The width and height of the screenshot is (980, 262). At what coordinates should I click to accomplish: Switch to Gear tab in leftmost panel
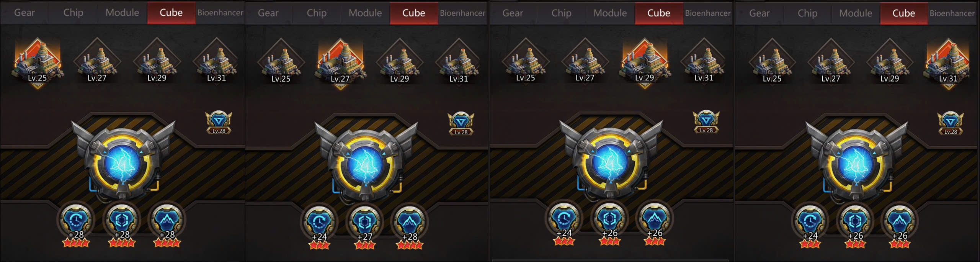pos(24,13)
